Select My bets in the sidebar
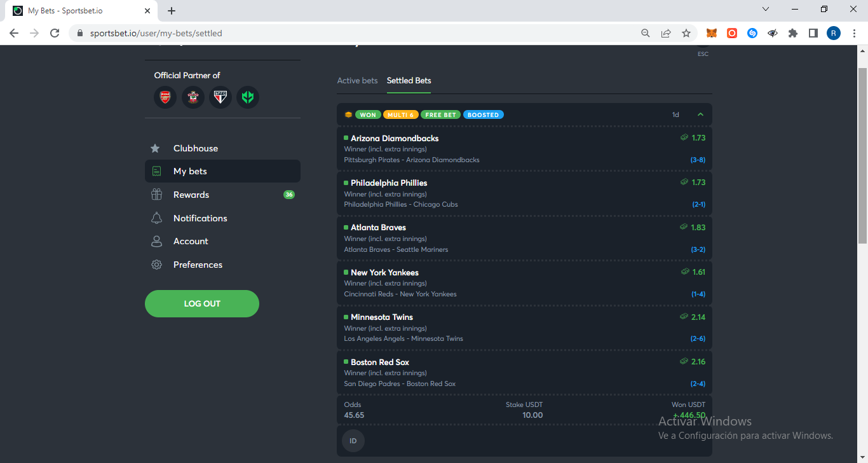This screenshot has height=463, width=868. click(x=222, y=171)
